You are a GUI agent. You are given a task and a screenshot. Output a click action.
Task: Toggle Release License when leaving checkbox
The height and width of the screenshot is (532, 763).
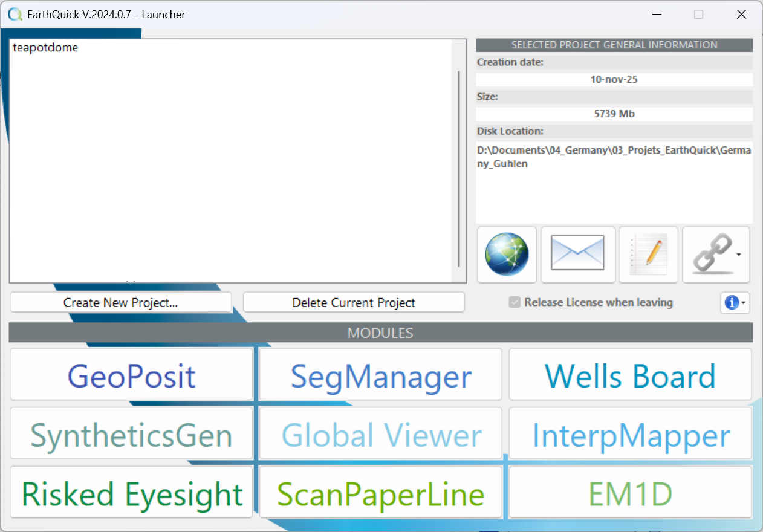[x=515, y=302]
